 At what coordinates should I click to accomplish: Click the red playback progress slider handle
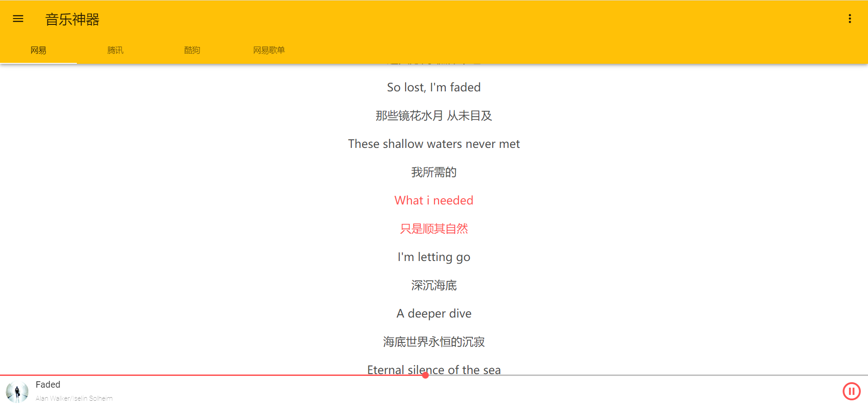(x=425, y=375)
